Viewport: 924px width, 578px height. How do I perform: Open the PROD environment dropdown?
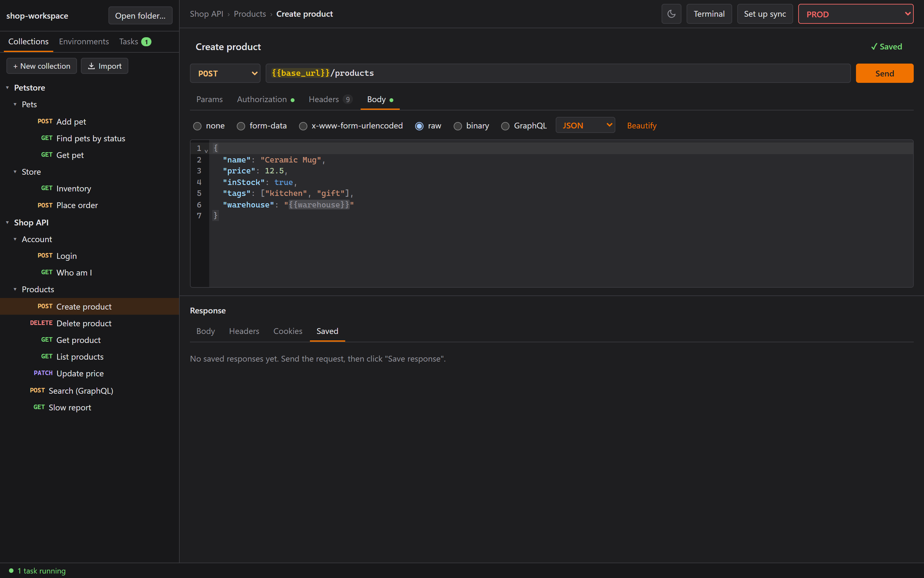click(x=856, y=14)
